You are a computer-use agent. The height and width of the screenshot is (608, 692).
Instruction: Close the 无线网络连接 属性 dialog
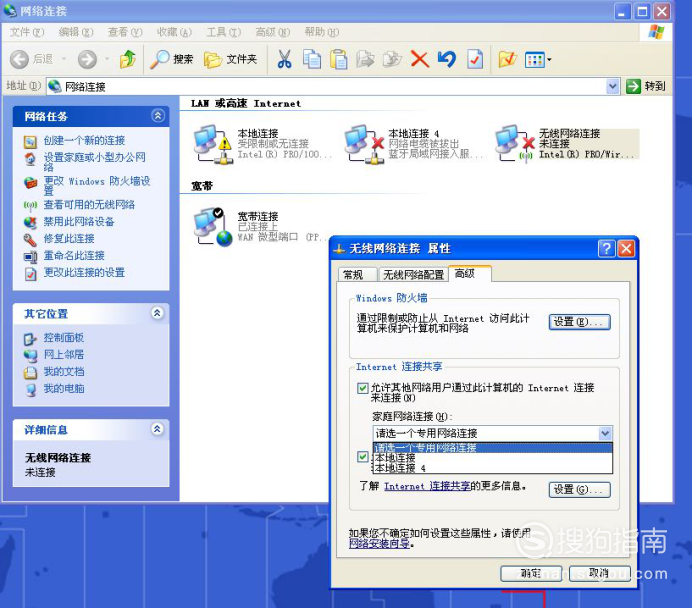[626, 248]
